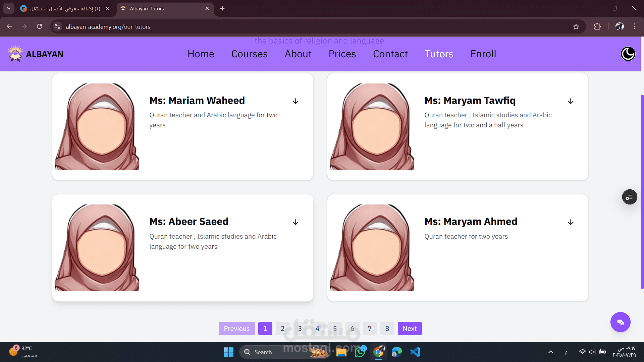
Task: Reload the page
Action: [x=40, y=27]
